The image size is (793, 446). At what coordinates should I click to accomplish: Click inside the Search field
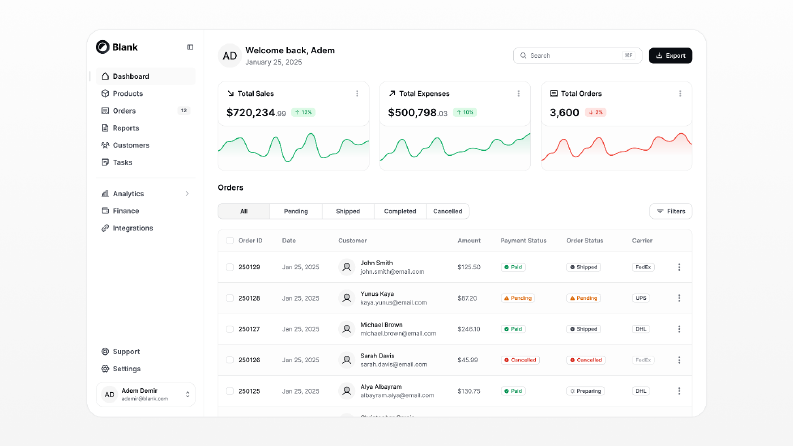(578, 56)
